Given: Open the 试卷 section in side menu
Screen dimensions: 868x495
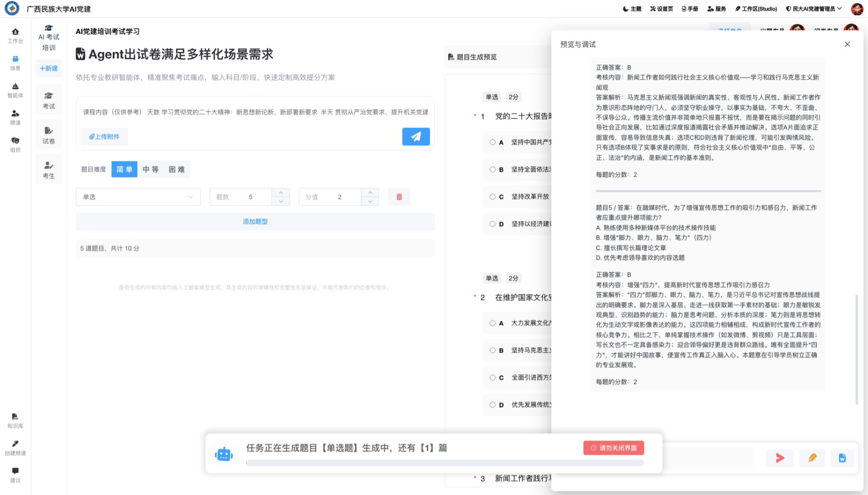Looking at the screenshot, I should pyautogui.click(x=49, y=135).
